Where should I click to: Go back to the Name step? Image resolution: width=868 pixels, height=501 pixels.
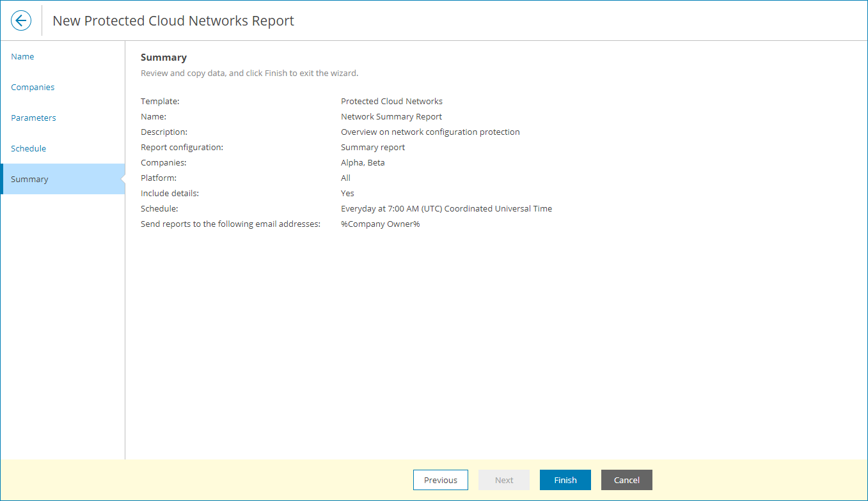(22, 56)
